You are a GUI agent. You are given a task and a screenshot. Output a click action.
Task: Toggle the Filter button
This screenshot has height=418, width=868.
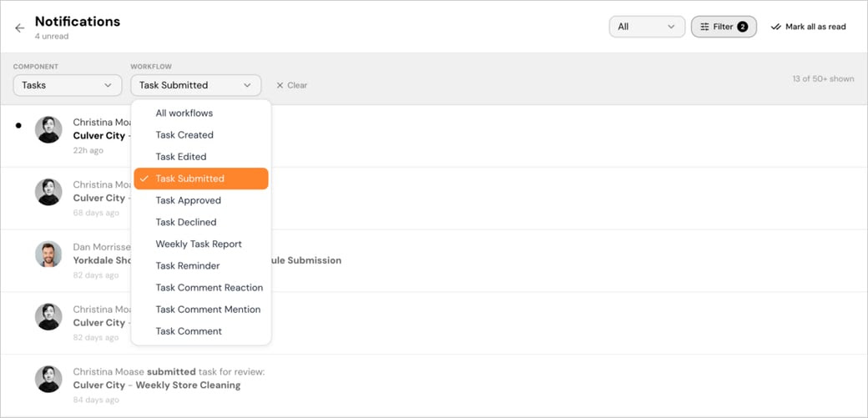[724, 27]
